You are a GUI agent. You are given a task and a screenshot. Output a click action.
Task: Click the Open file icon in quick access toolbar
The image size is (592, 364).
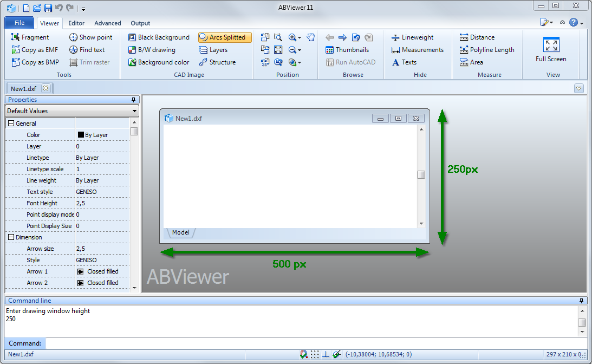(37, 8)
